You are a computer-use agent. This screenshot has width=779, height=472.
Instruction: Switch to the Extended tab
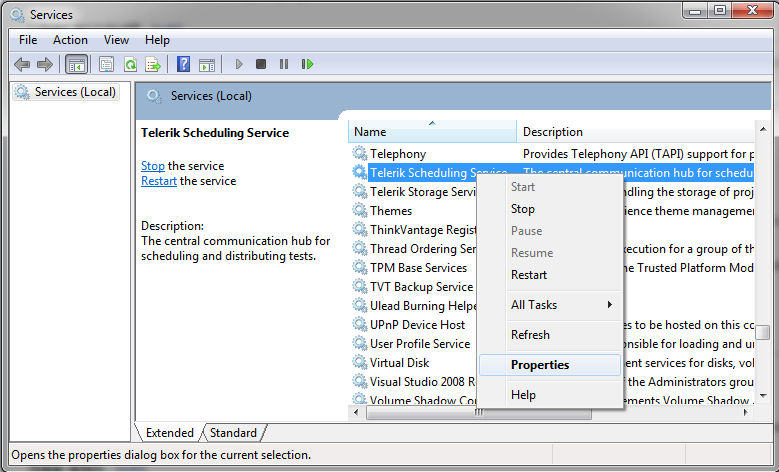coord(169,433)
